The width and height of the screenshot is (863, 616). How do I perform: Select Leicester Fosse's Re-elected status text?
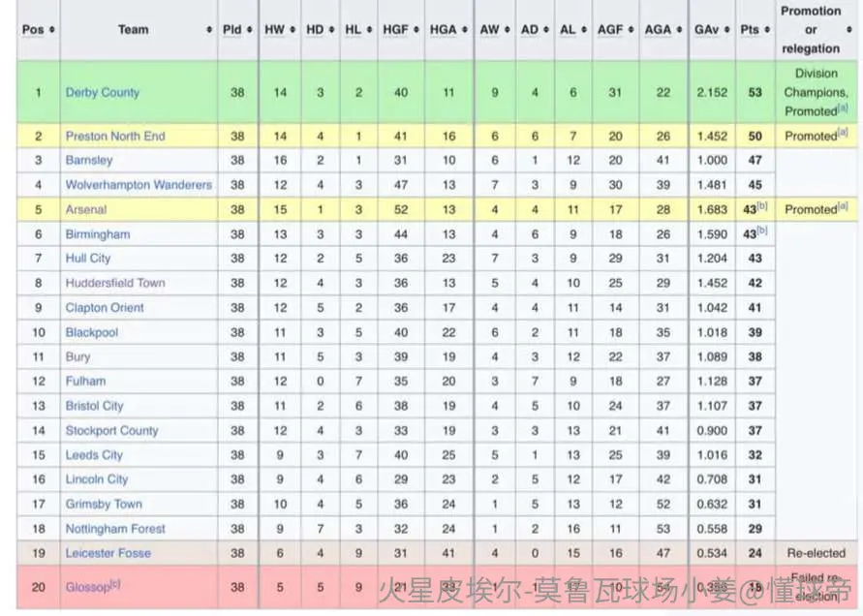click(x=816, y=553)
